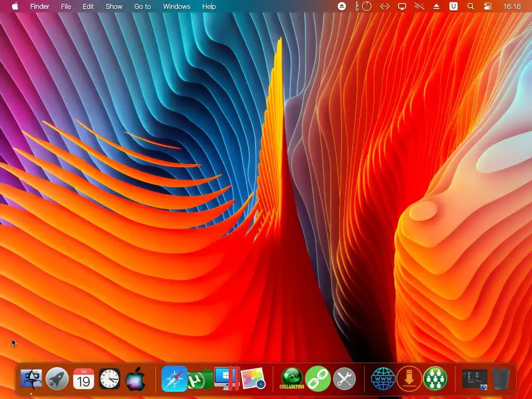Open the green people group icon
This screenshot has width=532, height=399.
pos(435,379)
